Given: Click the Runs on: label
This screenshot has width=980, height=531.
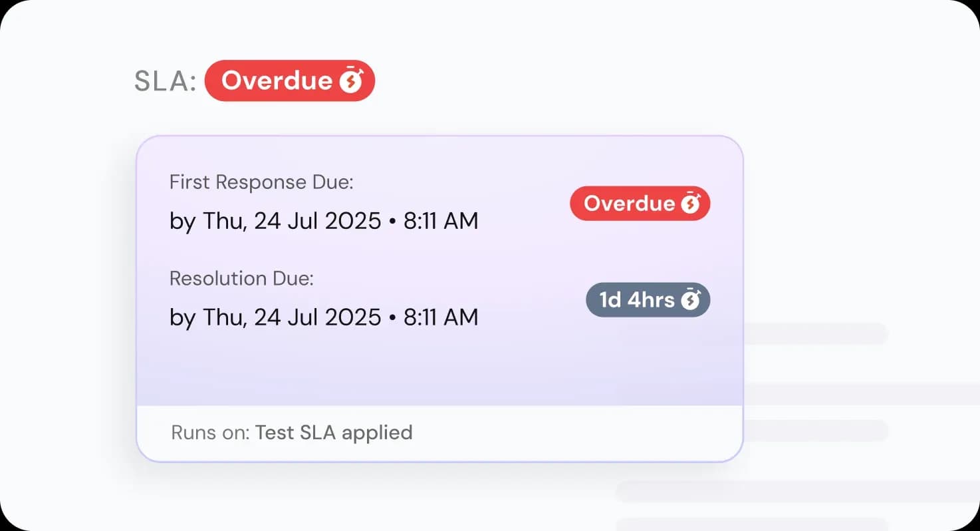Looking at the screenshot, I should click(x=210, y=433).
